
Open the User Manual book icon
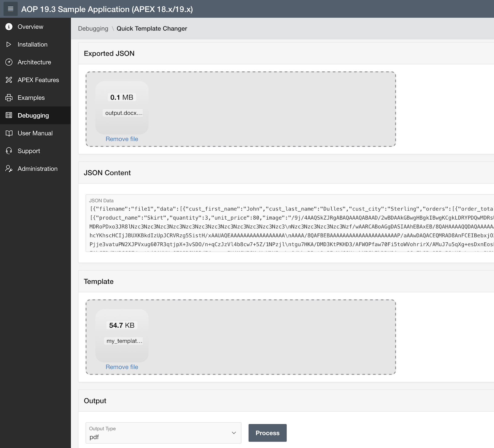point(9,133)
